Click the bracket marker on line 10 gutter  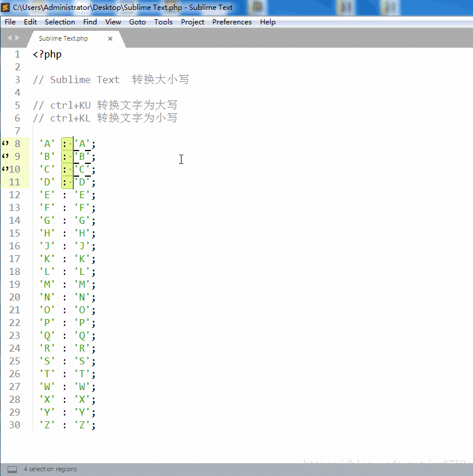[x=5, y=169]
